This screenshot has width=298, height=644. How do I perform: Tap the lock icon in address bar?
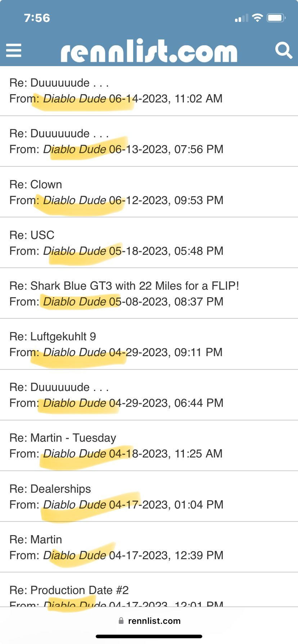coord(121,621)
